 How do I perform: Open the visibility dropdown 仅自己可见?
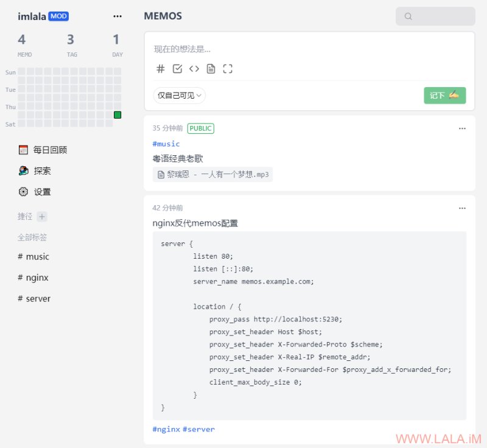pyautogui.click(x=179, y=96)
